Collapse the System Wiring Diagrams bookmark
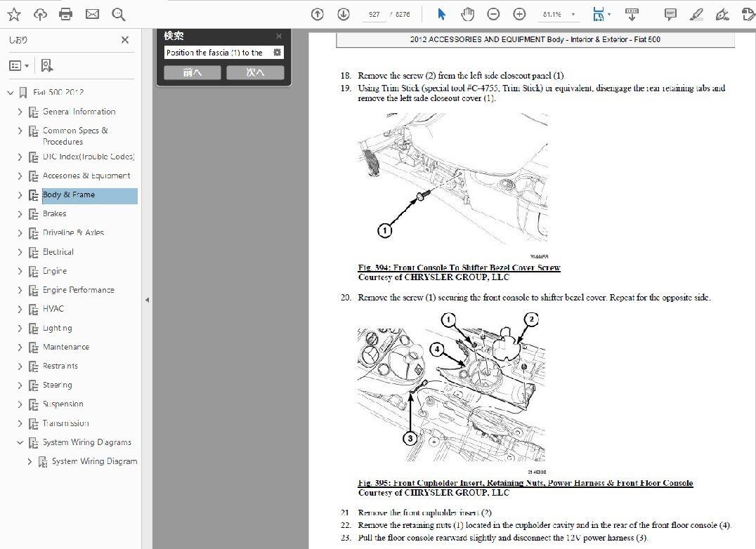 point(20,442)
